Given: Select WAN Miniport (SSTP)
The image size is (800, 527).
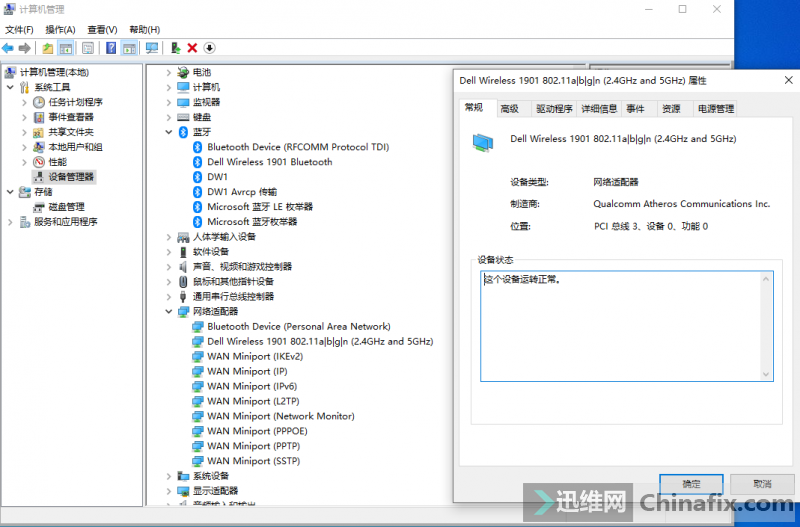Looking at the screenshot, I should click(254, 461).
